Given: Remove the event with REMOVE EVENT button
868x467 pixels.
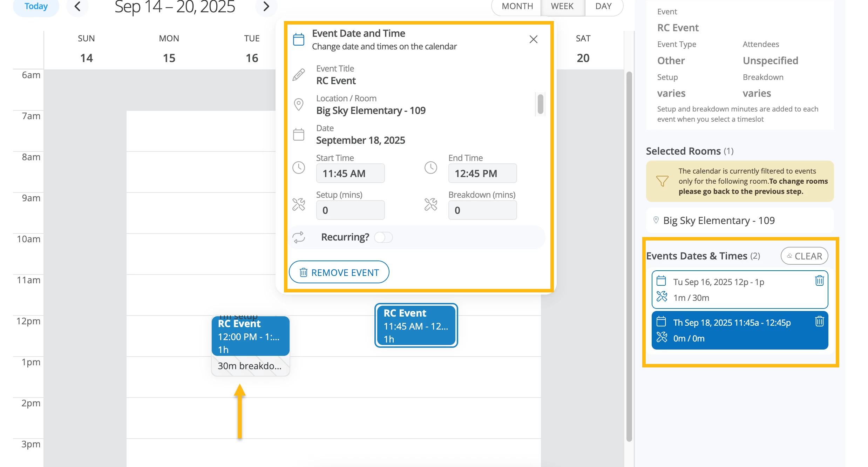Looking at the screenshot, I should [x=339, y=272].
